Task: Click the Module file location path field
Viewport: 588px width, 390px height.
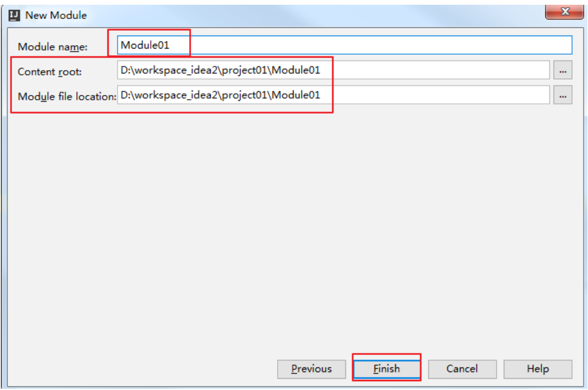Action: click(x=333, y=95)
